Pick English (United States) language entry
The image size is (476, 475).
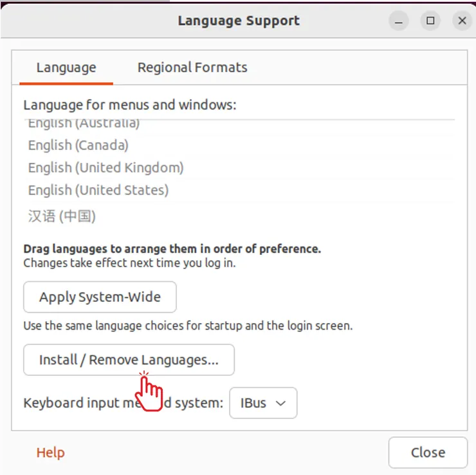98,191
